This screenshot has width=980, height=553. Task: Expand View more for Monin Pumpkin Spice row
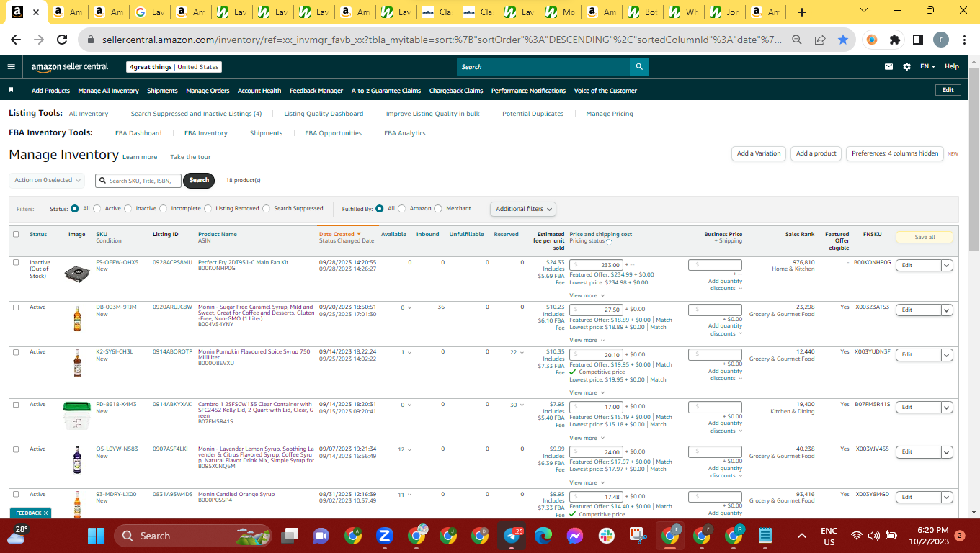coord(586,393)
